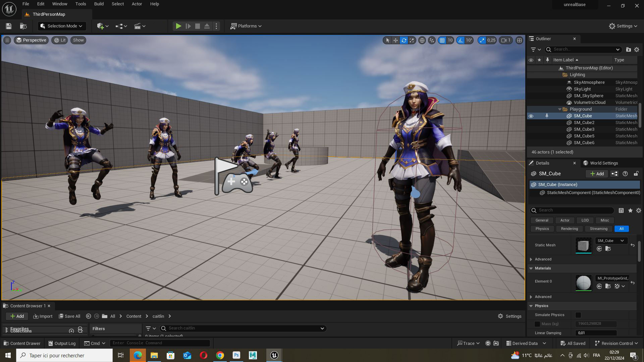The width and height of the screenshot is (644, 362).
Task: Toggle world coordinate system globe icon
Action: click(422, 40)
